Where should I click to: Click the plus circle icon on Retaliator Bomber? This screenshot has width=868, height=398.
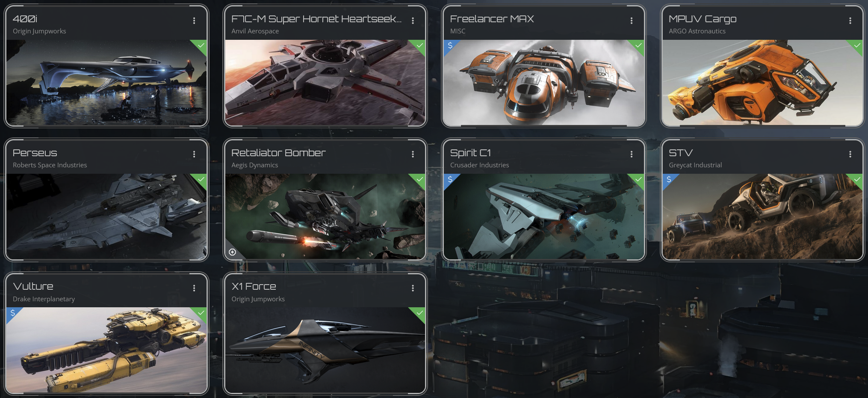coord(232,252)
